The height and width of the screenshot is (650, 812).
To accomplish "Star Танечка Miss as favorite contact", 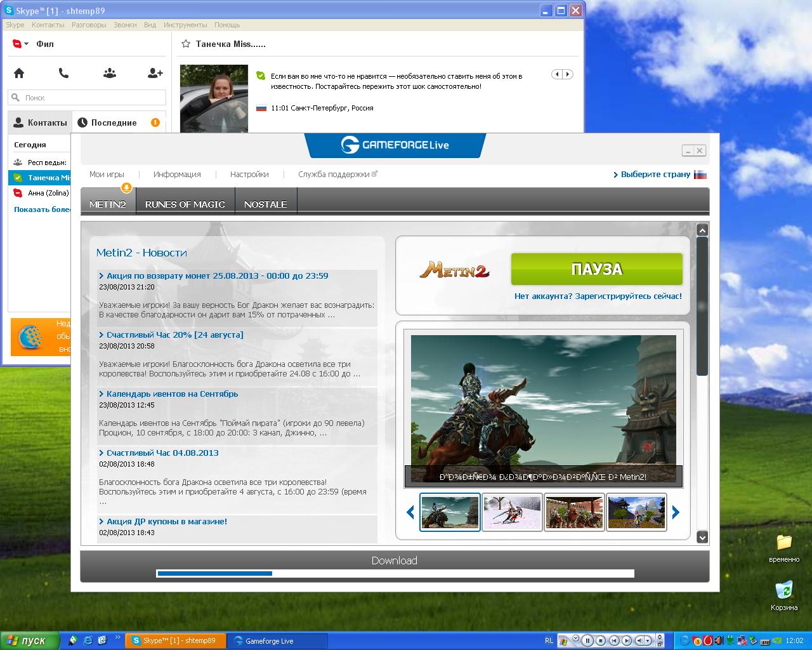I will (186, 44).
